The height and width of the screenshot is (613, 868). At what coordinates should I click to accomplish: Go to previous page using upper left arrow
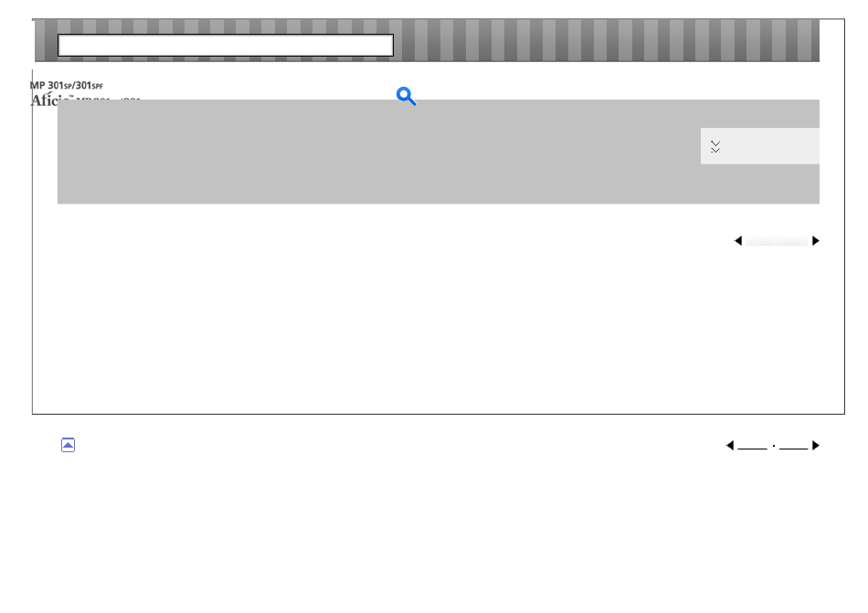tap(738, 240)
